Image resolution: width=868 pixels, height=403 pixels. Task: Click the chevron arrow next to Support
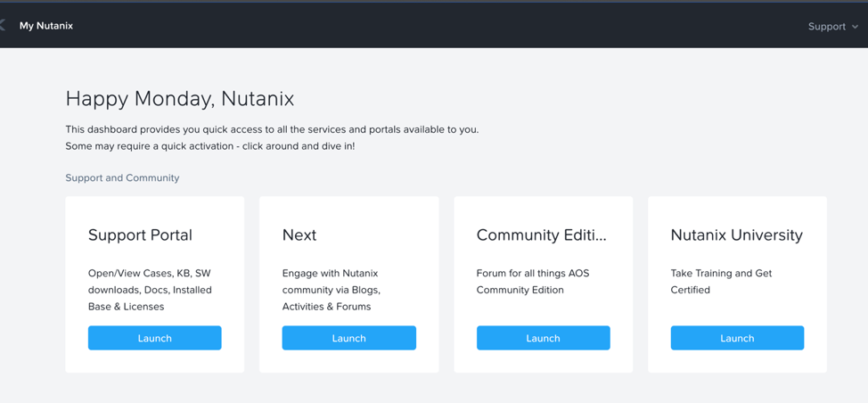pos(856,27)
